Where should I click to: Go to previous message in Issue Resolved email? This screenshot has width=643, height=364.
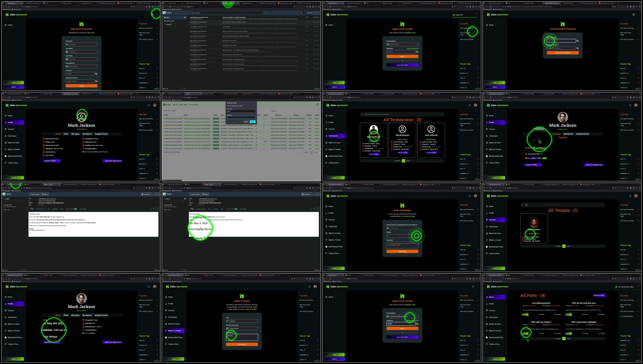(x=314, y=194)
